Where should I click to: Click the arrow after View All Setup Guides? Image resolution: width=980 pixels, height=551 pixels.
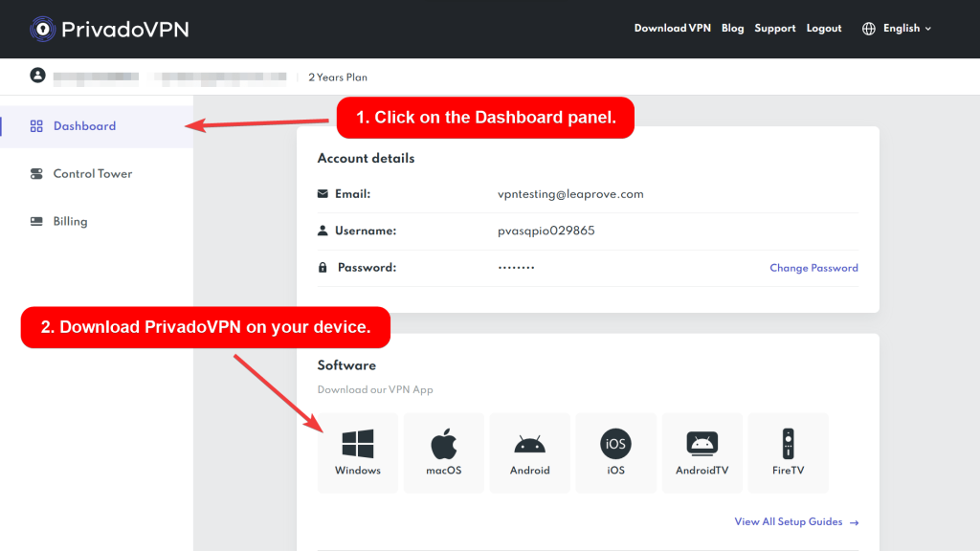[855, 522]
